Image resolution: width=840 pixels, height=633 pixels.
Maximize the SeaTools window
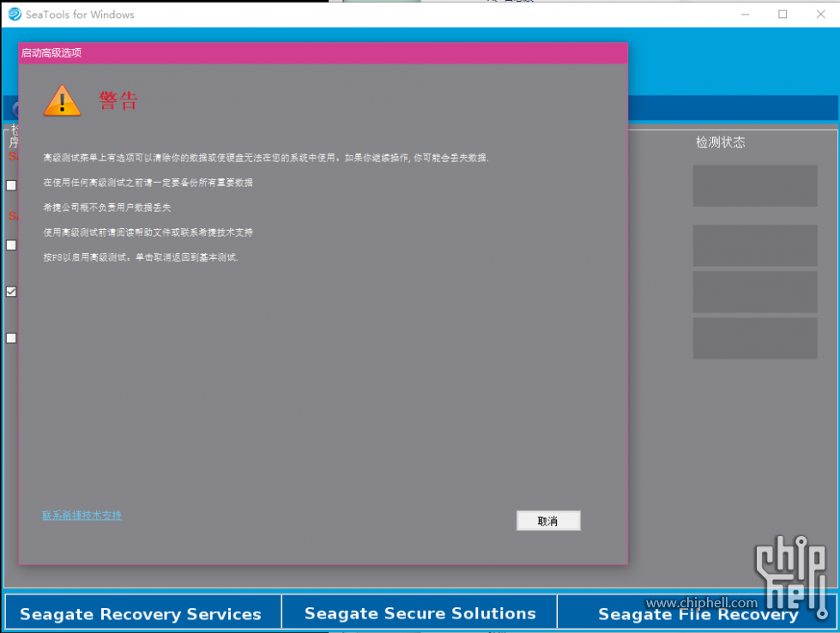[x=783, y=15]
